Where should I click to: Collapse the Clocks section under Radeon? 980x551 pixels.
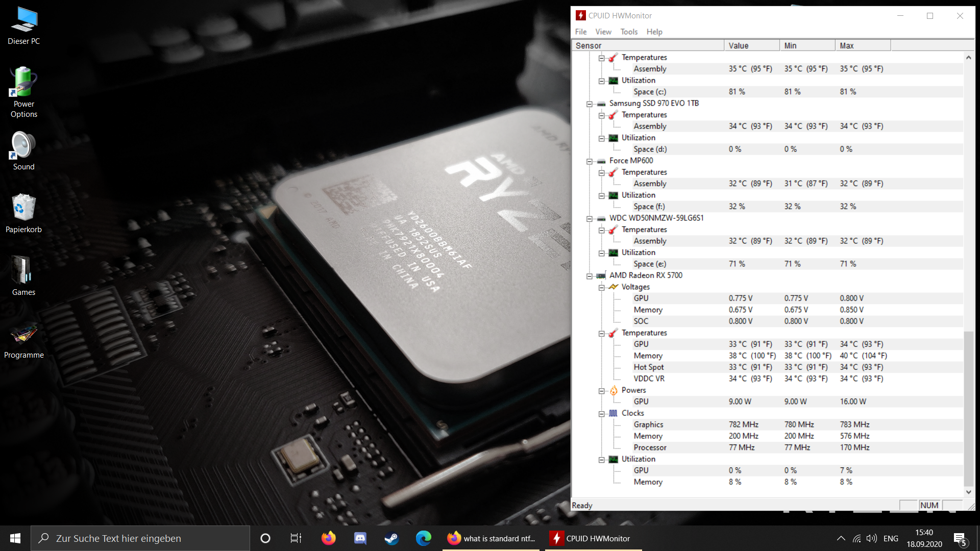click(602, 414)
